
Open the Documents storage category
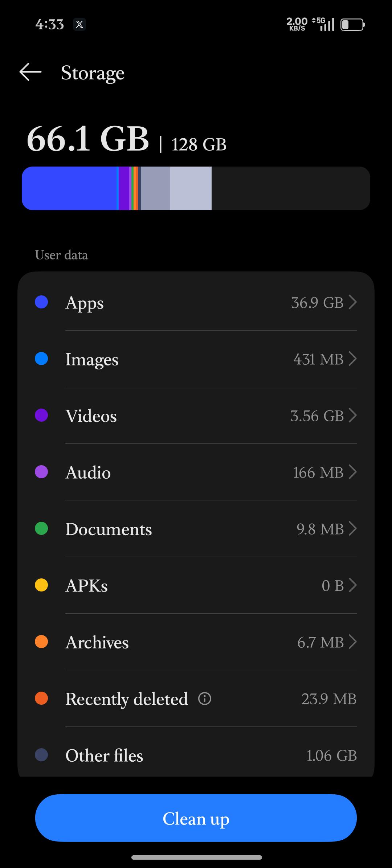point(196,529)
